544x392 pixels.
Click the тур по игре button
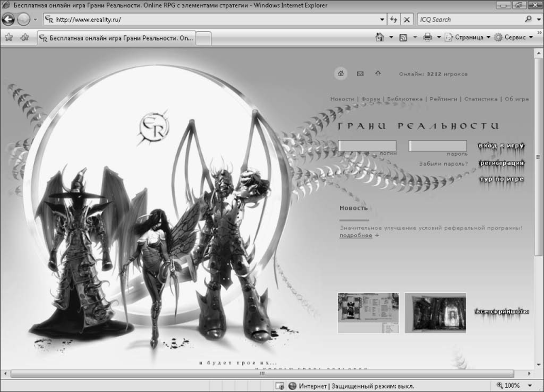[502, 179]
